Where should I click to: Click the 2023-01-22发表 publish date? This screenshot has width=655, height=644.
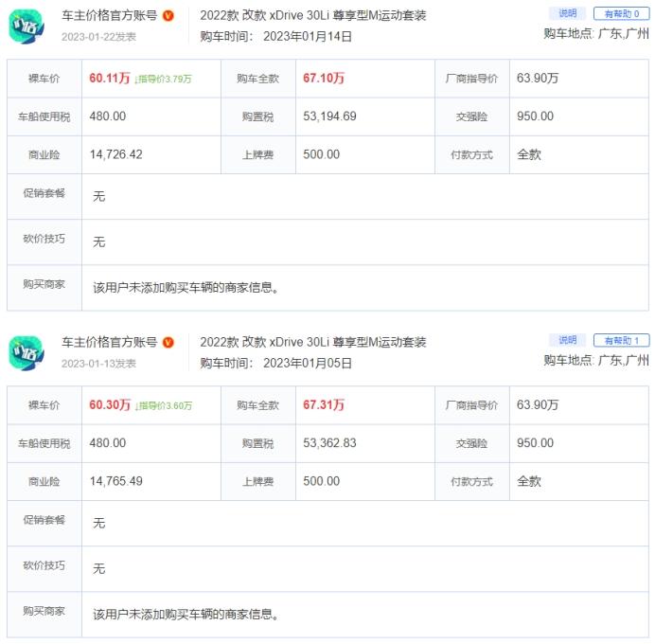(98, 37)
